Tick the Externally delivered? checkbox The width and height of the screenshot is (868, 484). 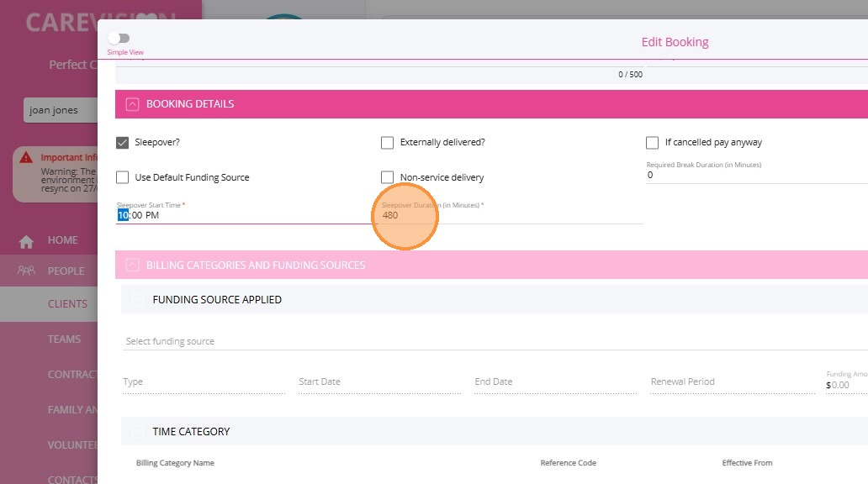[387, 143]
